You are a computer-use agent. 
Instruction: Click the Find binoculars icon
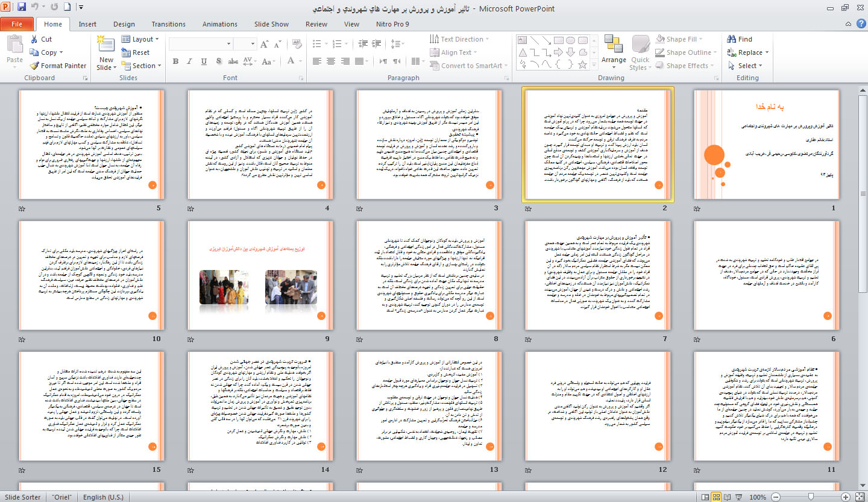coord(732,39)
